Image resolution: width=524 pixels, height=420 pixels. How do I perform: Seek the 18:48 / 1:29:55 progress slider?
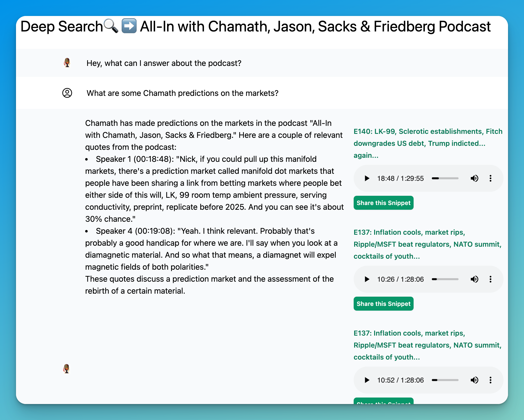pos(445,178)
